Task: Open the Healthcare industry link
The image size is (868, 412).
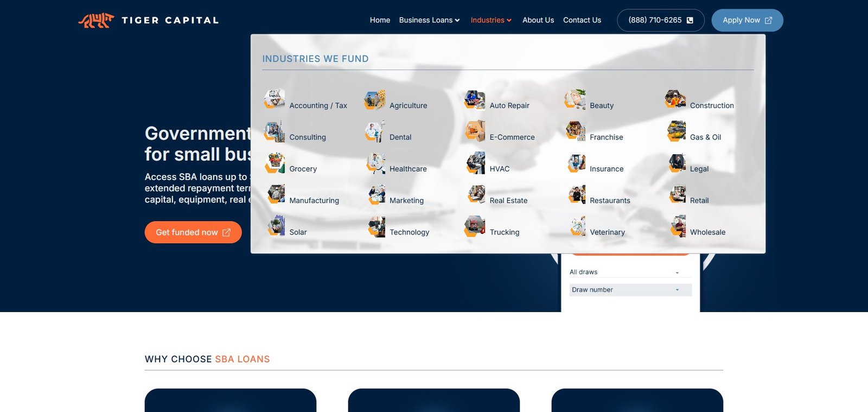Action: pyautogui.click(x=407, y=169)
